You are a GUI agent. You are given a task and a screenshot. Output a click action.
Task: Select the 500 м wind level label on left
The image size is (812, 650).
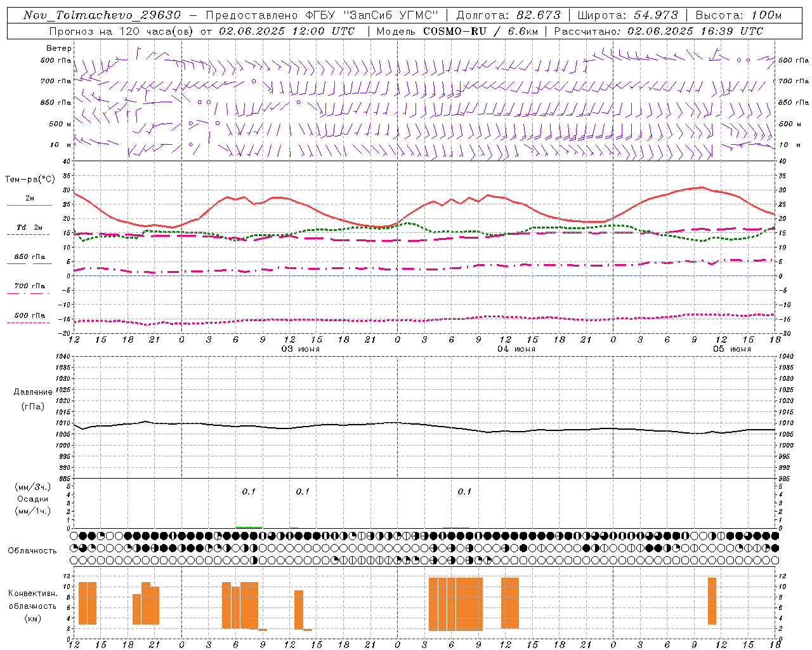(x=60, y=124)
